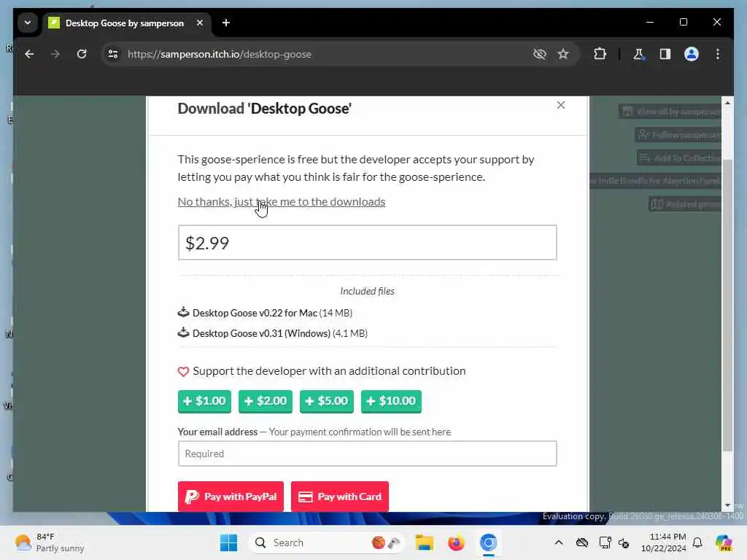Open the tab search dropdown
Image resolution: width=747 pixels, height=560 pixels.
click(28, 23)
